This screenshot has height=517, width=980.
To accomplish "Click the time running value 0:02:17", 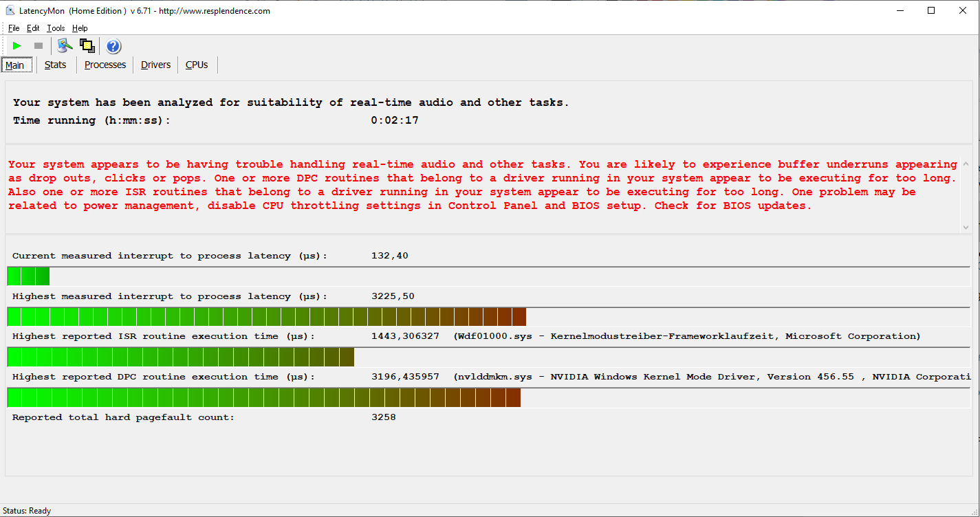I will pos(395,120).
